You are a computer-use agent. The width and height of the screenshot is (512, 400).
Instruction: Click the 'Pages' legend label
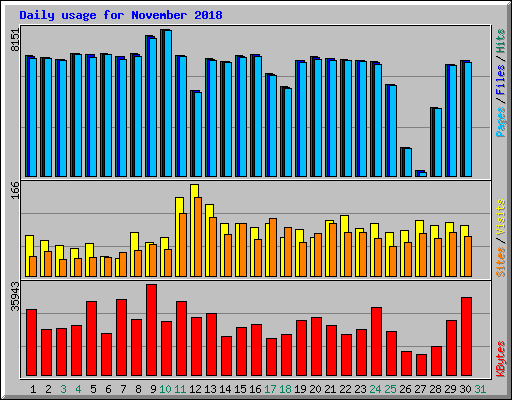pos(501,122)
